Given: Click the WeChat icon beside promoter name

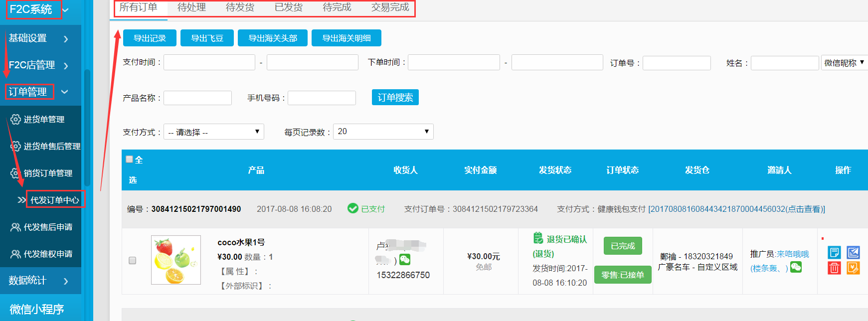Looking at the screenshot, I should pos(796,268).
